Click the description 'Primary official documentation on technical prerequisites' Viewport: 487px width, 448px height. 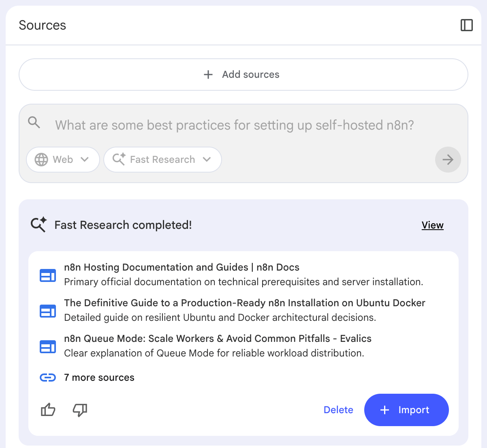[x=243, y=282]
